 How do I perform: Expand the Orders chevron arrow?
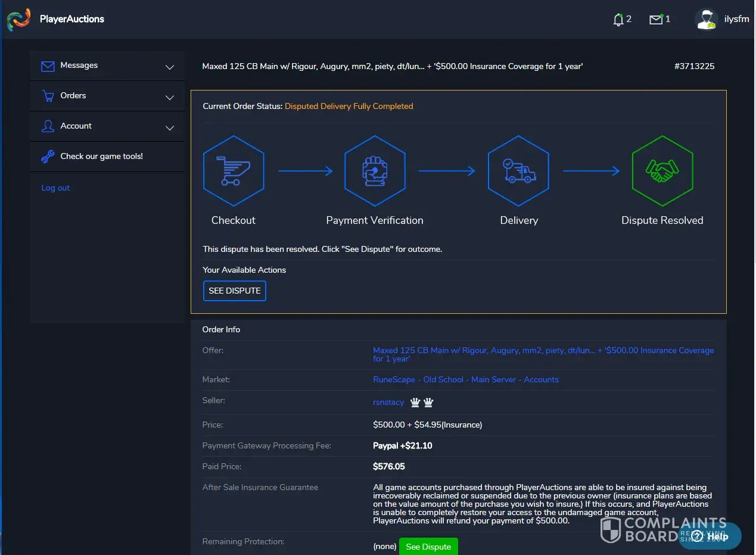tap(170, 98)
